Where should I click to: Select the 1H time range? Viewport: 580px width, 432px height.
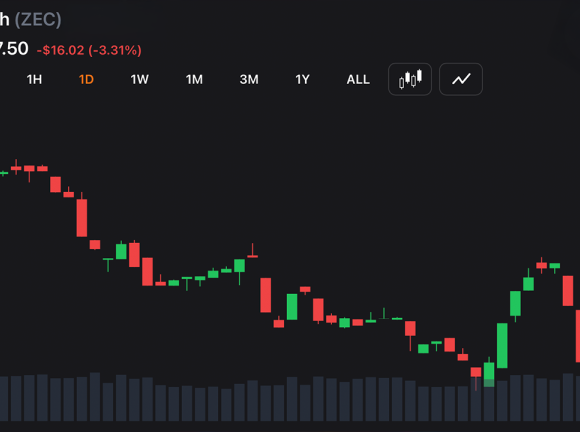click(x=34, y=80)
